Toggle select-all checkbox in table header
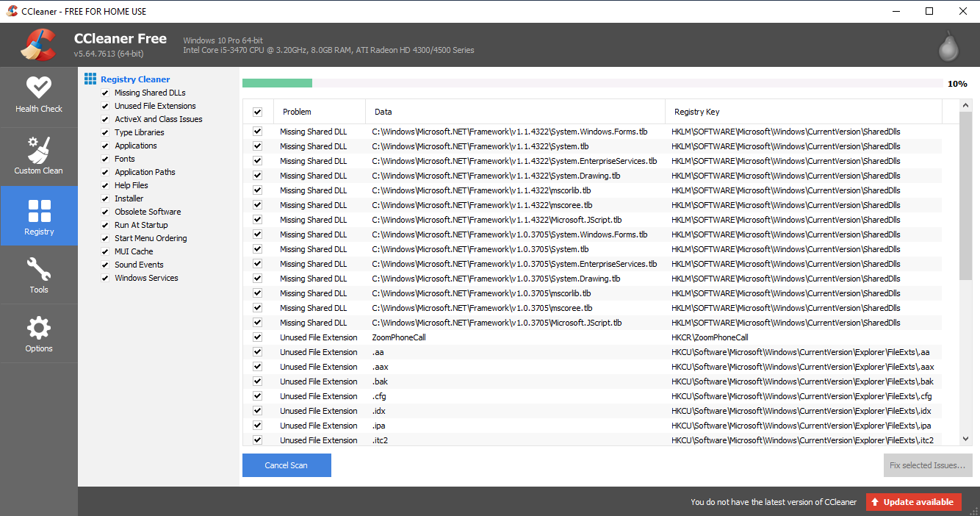The image size is (980, 516). point(257,112)
